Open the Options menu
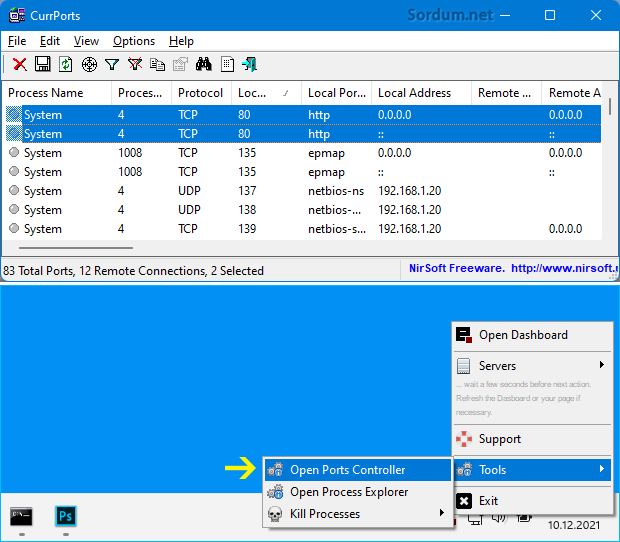Screen dimensions: 620x542 point(134,41)
